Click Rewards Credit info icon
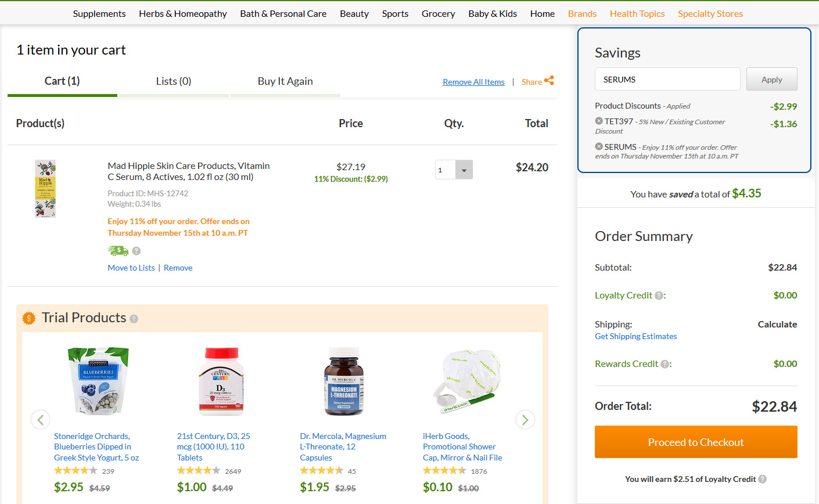819x504 pixels. (x=664, y=364)
